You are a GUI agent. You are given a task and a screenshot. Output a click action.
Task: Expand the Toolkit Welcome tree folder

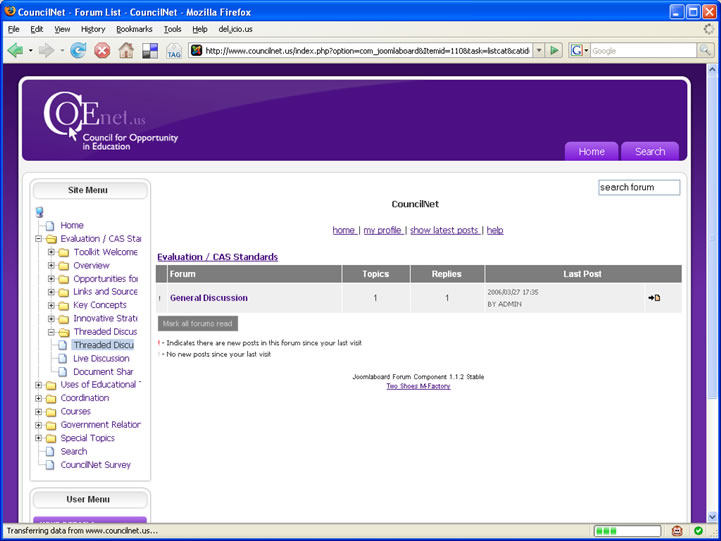pos(51,252)
